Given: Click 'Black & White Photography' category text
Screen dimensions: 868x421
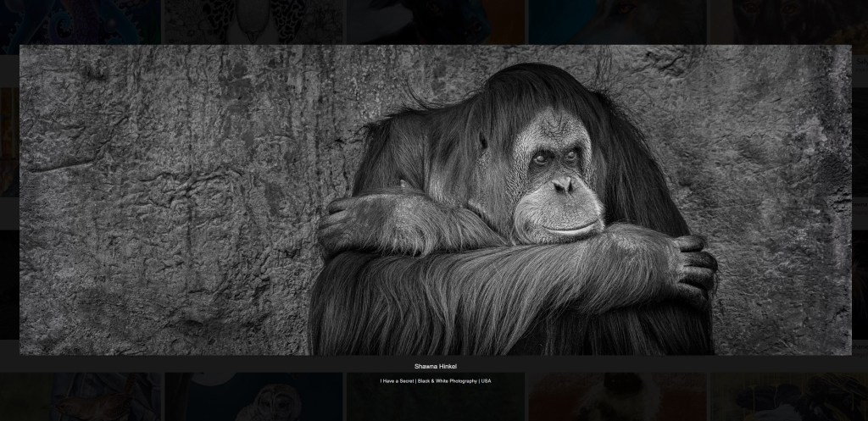Looking at the screenshot, I should 448,381.
